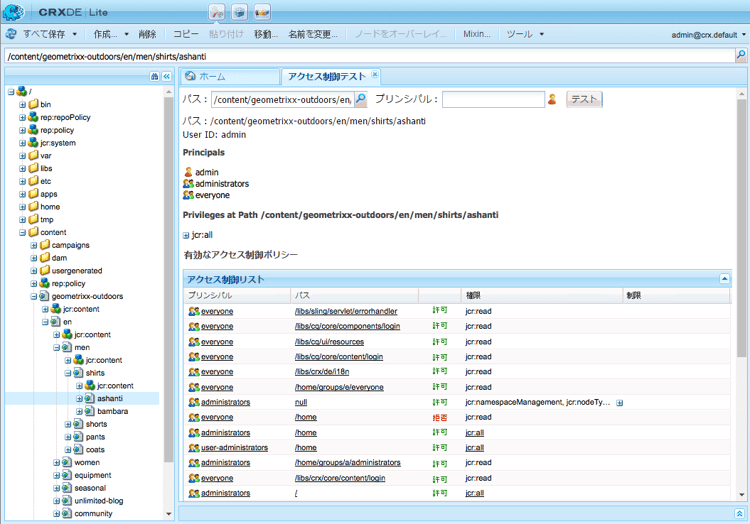Viewport: 750px width, 524px height.
Task: Click the Mixin... toolbar item
Action: [x=476, y=34]
